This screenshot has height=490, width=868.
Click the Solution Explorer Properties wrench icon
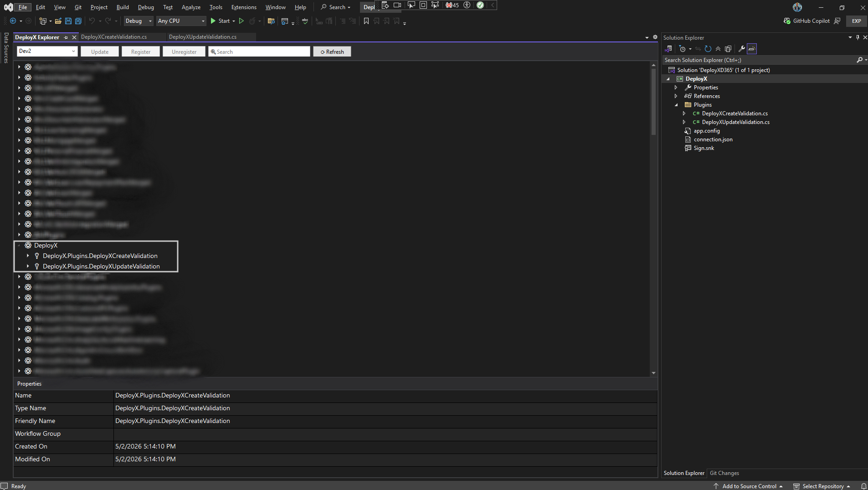click(x=742, y=49)
